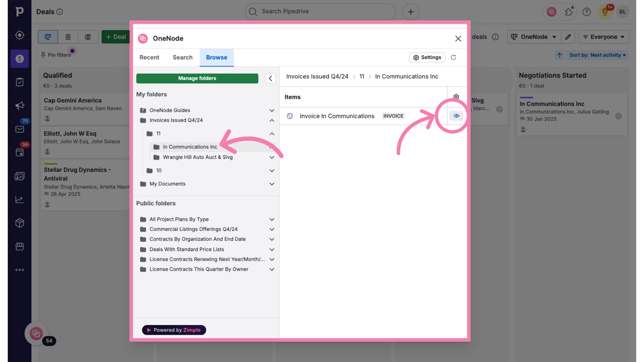The width and height of the screenshot is (644, 362).
Task: Open Sort by: Next activity dropdown
Action: pyautogui.click(x=597, y=55)
